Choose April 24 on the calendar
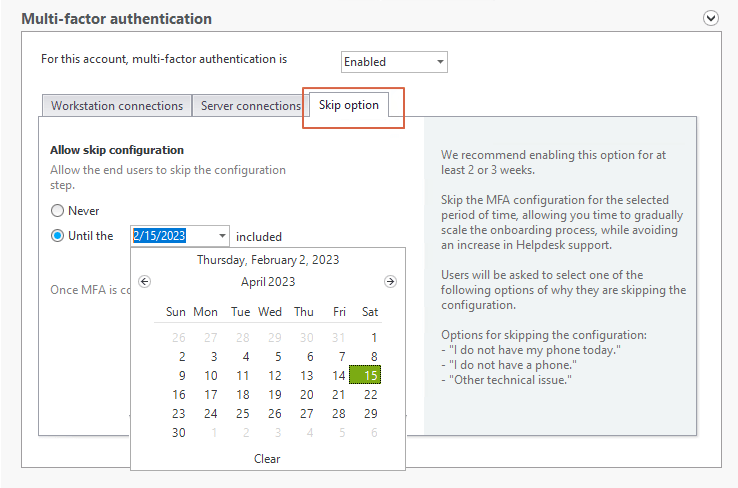738x488 pixels. pos(210,414)
